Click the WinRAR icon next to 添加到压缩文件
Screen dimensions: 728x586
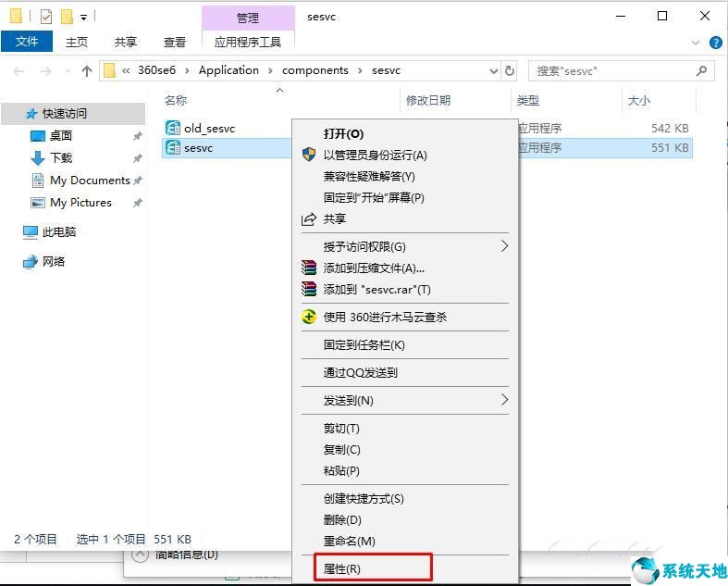[x=309, y=268]
